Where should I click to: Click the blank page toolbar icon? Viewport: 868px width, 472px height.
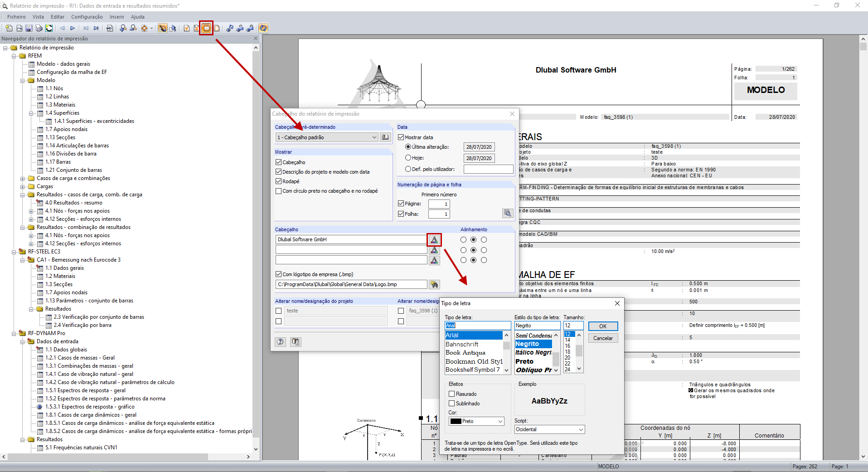pos(217,28)
